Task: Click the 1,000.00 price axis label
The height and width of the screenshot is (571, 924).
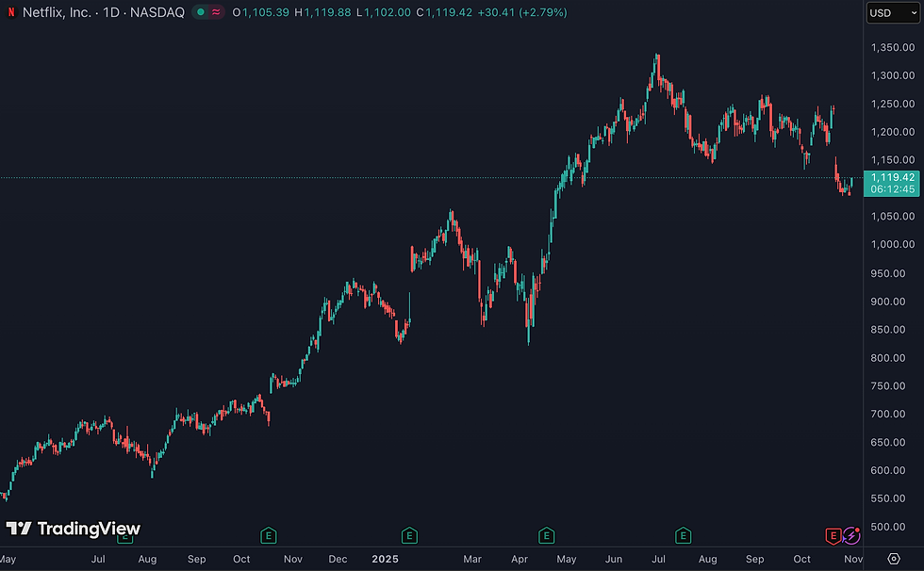Action: (x=893, y=244)
